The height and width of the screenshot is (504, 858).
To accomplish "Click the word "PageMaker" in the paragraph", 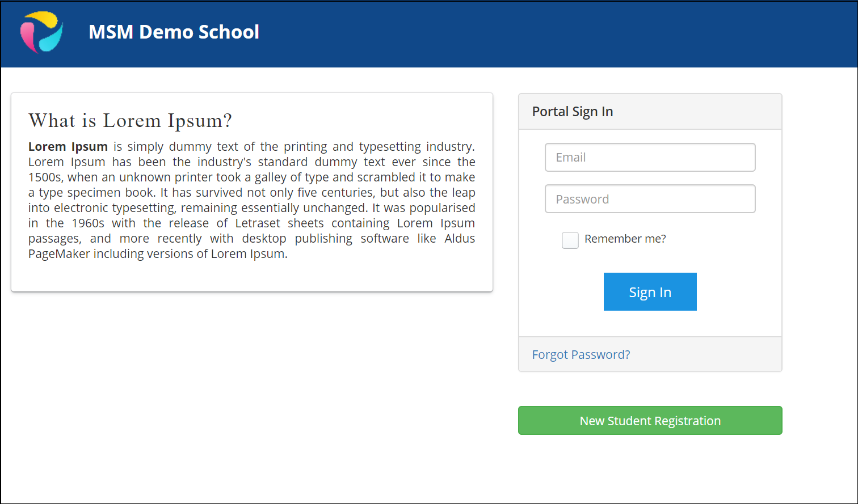I will click(59, 254).
